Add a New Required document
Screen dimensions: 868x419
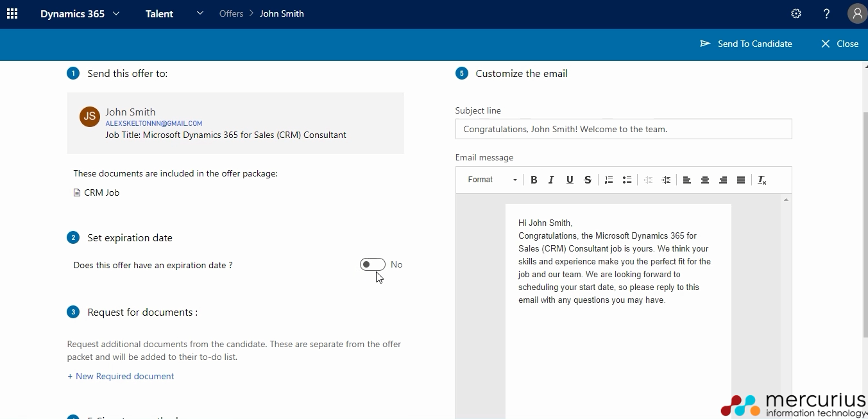coord(121,376)
